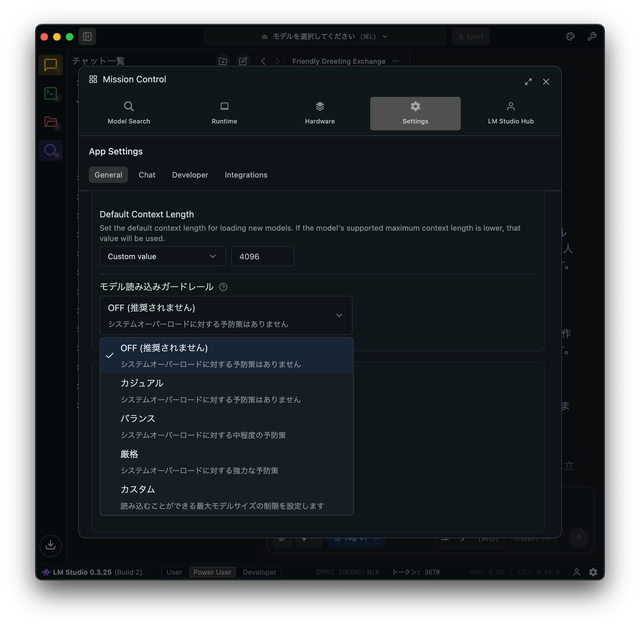Click the help icon beside モデル読み込みガードレール
Screen dimensions: 640x627
tap(223, 287)
